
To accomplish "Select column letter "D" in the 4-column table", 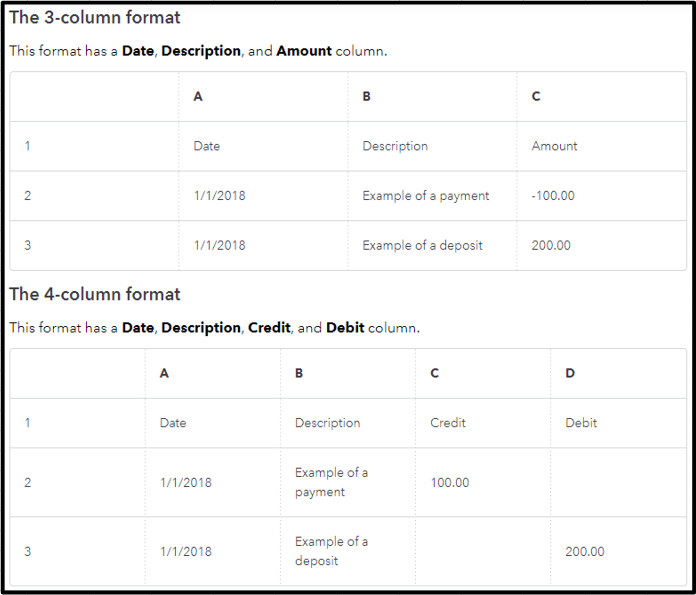I will coord(570,373).
